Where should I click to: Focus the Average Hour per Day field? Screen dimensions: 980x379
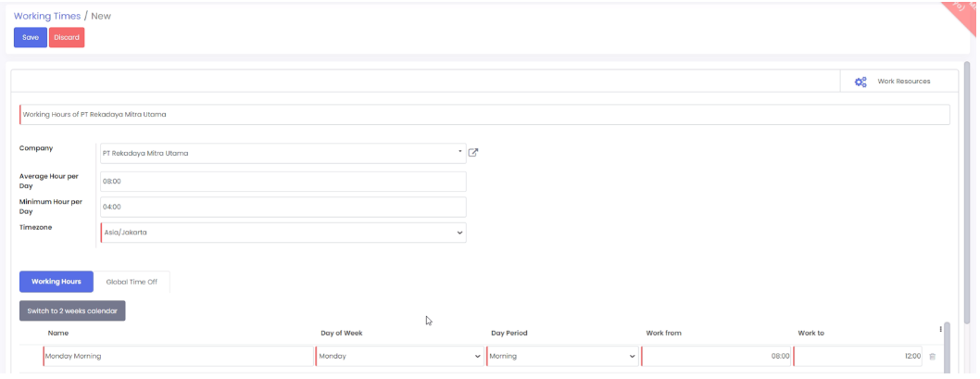point(283,182)
